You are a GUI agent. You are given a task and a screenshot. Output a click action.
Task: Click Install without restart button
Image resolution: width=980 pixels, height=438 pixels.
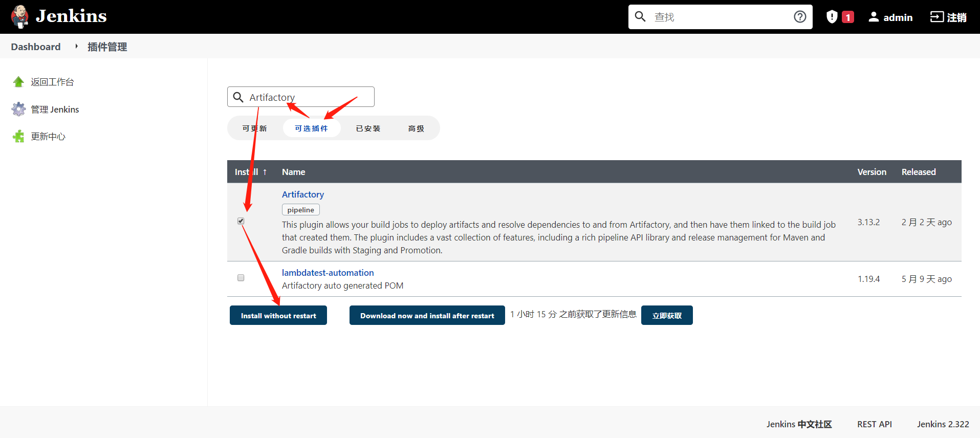coord(278,315)
